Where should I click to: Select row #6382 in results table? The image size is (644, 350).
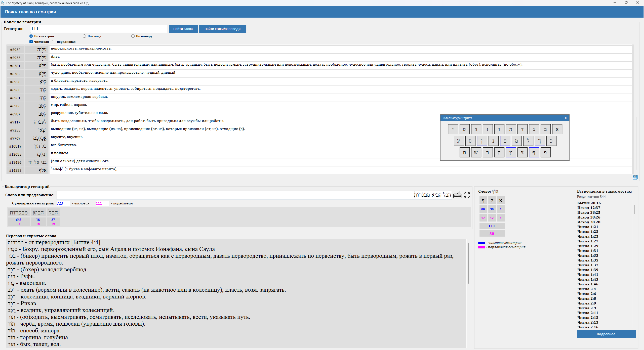click(15, 74)
